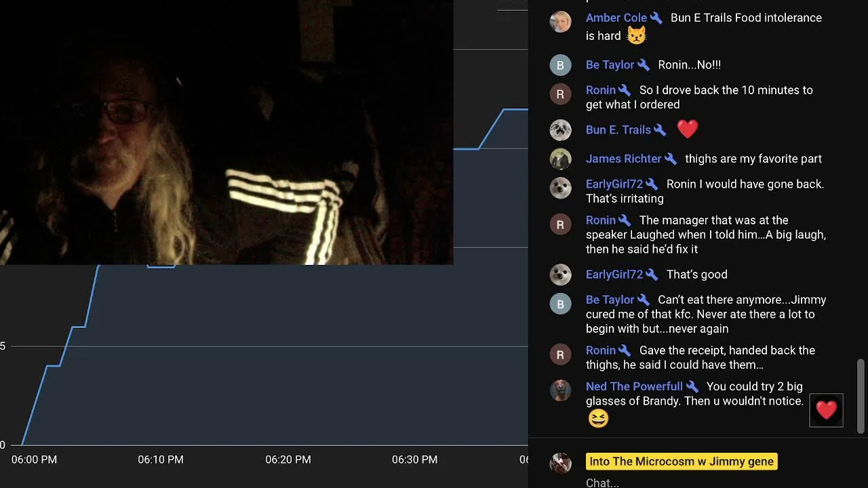Viewport: 868px width, 488px height.
Task: Click the "Into The Microcosm w Jimmy gene" badge
Action: coord(682,462)
